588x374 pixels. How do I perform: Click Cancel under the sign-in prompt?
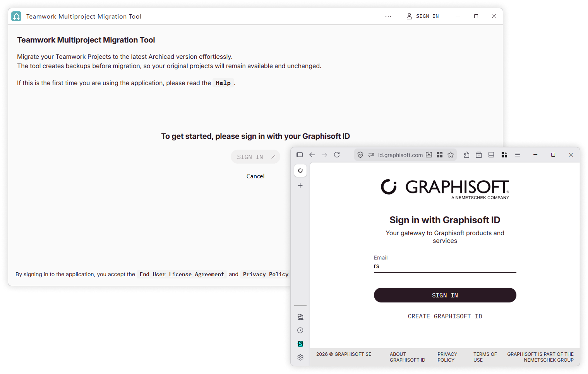pos(255,176)
